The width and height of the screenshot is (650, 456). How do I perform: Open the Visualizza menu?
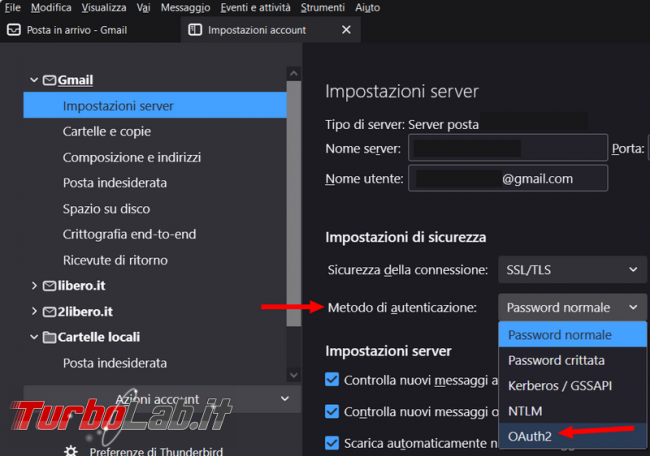pos(104,7)
